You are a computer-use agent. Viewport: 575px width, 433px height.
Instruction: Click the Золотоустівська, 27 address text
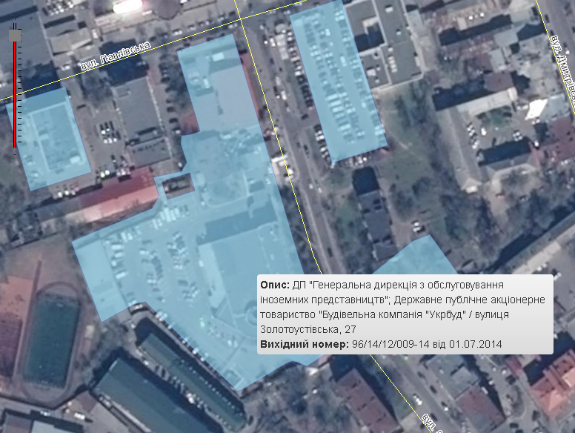(308, 329)
